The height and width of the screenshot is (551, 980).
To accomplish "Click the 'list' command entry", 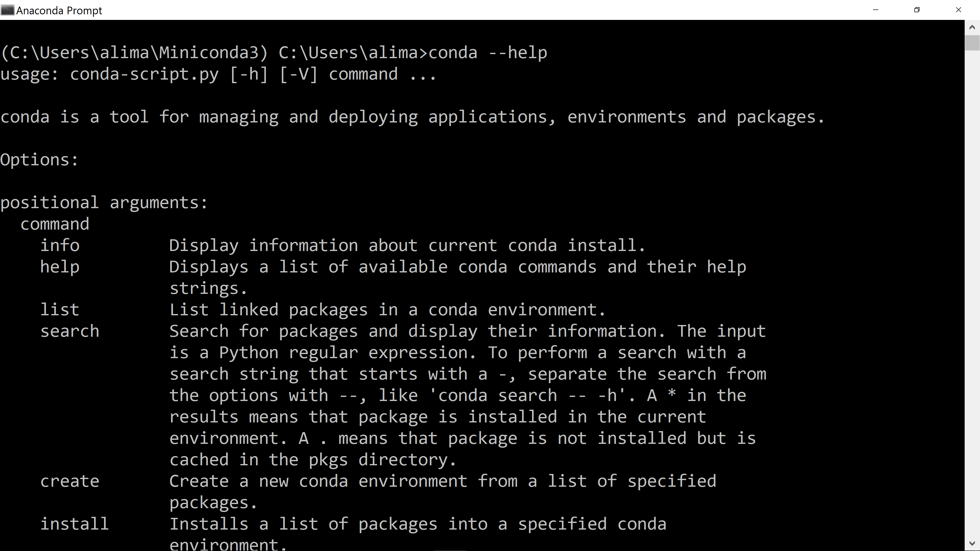I will click(60, 309).
